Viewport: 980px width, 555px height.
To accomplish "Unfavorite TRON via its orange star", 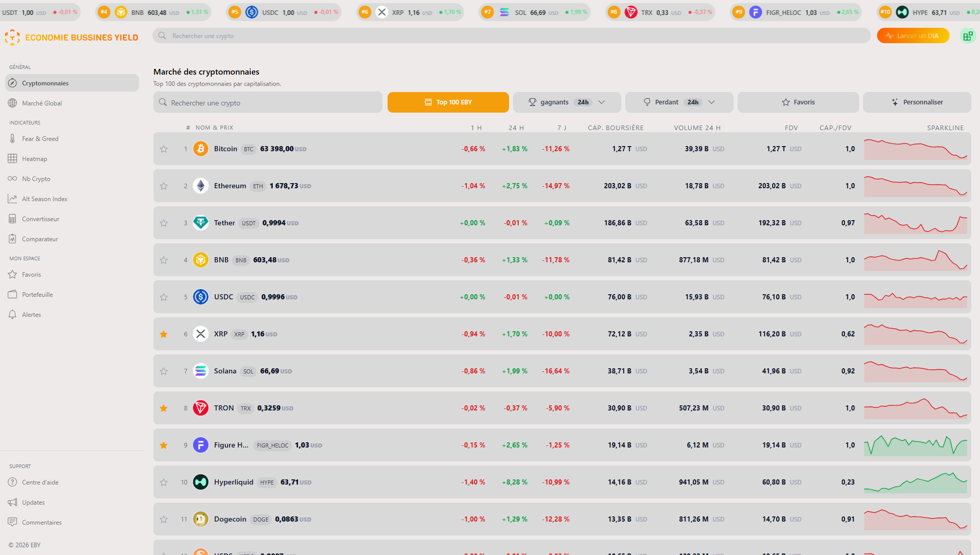I will point(164,408).
